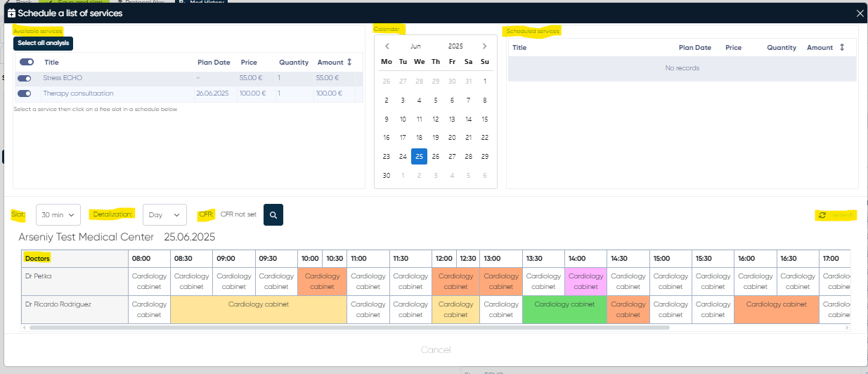The height and width of the screenshot is (374, 868).
Task: Toggle the header switch for all services
Action: (x=27, y=63)
